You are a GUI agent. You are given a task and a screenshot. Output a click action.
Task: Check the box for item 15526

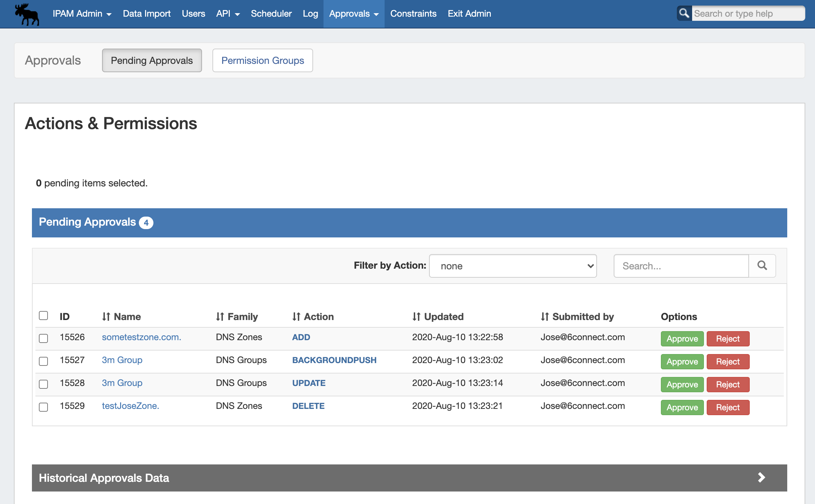[43, 338]
